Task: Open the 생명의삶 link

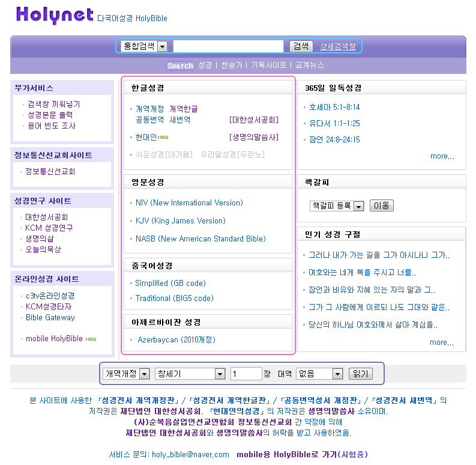Action: point(40,239)
